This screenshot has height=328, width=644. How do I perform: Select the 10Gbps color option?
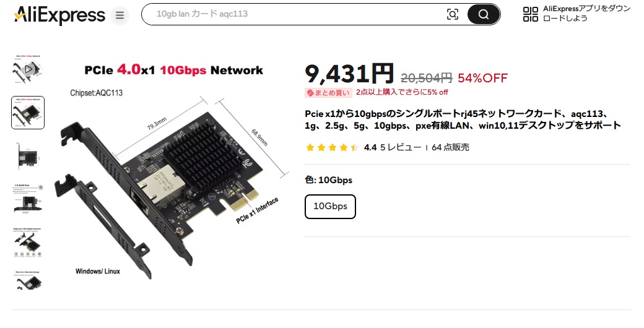tap(330, 207)
